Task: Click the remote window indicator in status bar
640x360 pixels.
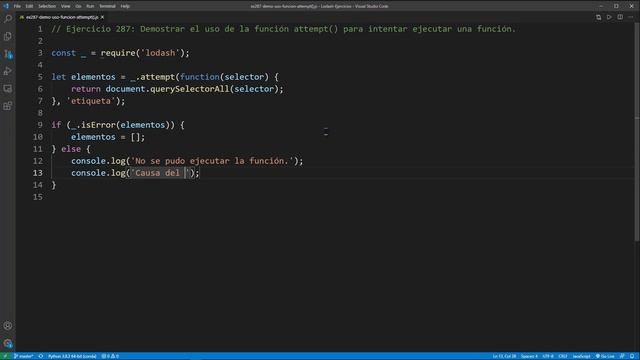Action: pyautogui.click(x=5, y=356)
